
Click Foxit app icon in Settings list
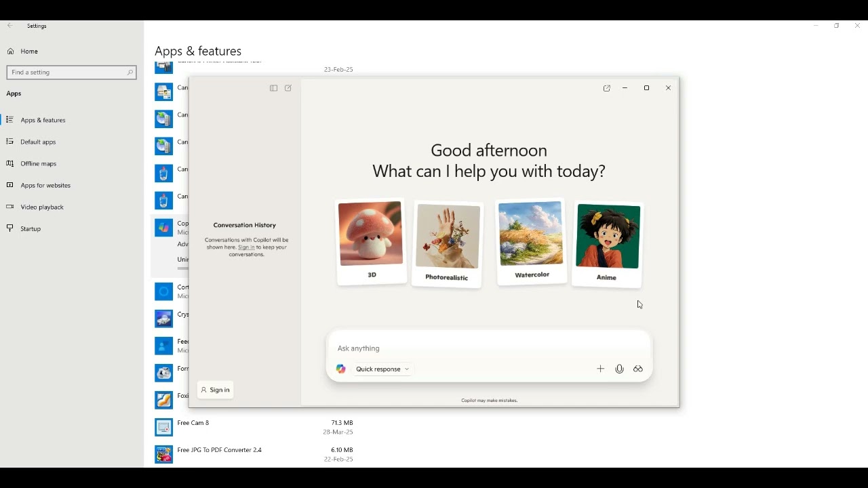[x=163, y=400]
